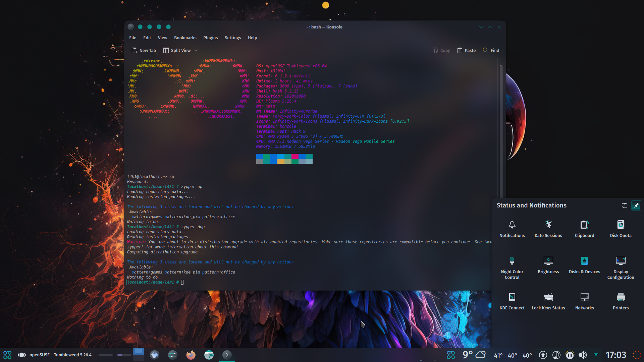The width and height of the screenshot is (644, 362).
Task: Click 'Status and Notifications' heading
Action: (x=531, y=205)
